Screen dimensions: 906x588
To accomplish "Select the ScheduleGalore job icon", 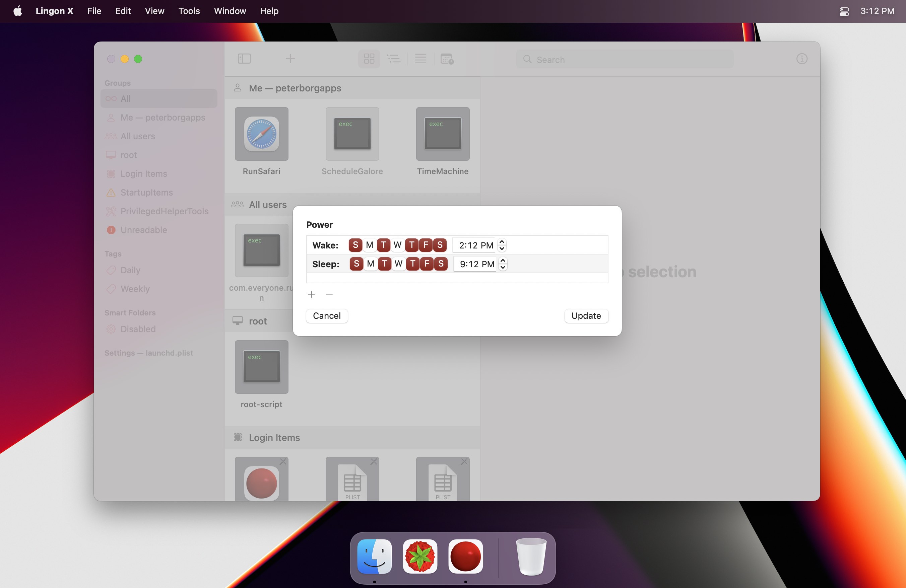I will pos(352,134).
